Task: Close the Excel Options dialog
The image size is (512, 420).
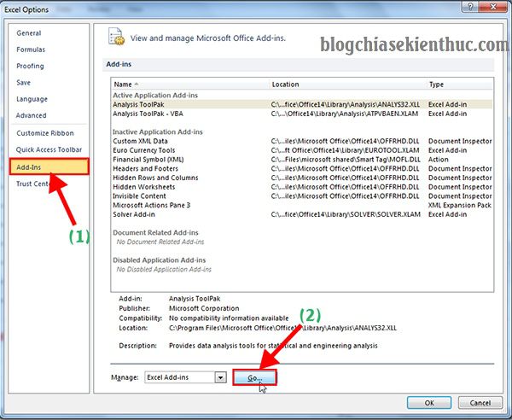Action: tap(493, 7)
